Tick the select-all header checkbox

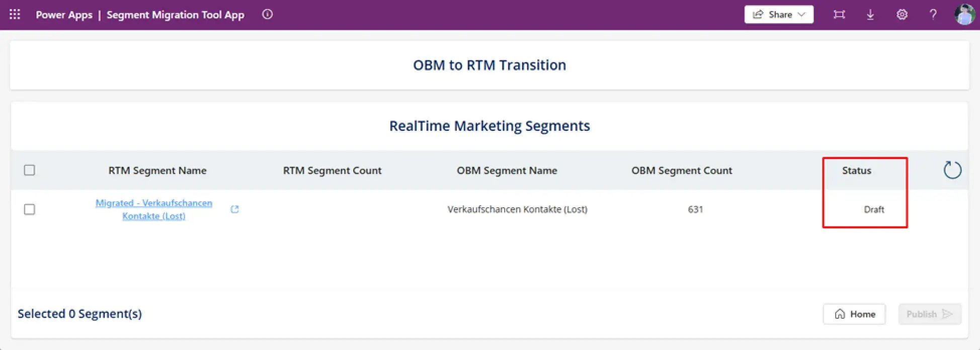click(30, 170)
